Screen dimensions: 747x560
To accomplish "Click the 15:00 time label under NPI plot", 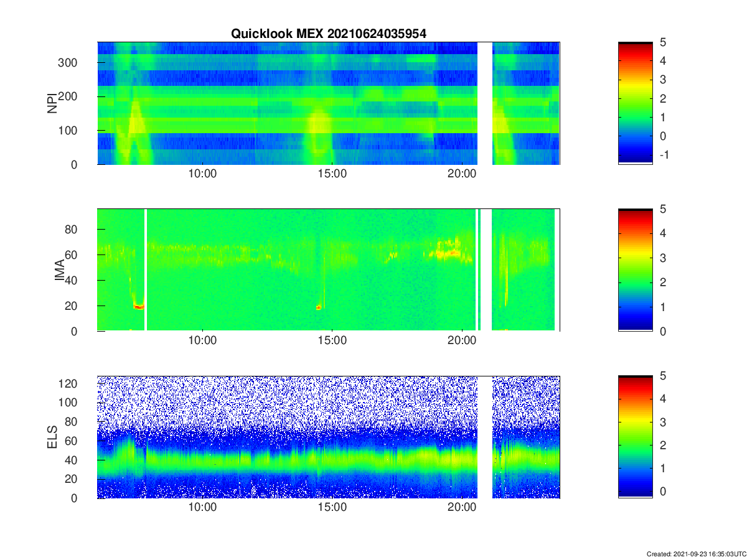I will pos(332,174).
